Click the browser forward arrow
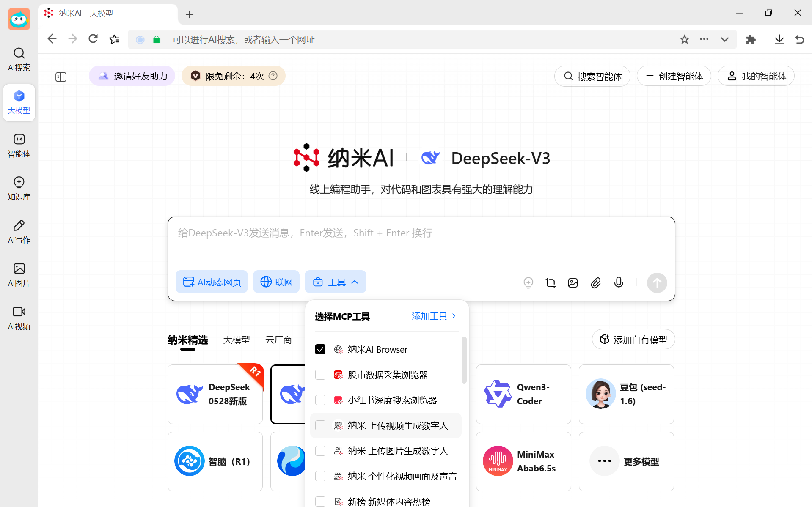The width and height of the screenshot is (812, 507). click(x=73, y=39)
